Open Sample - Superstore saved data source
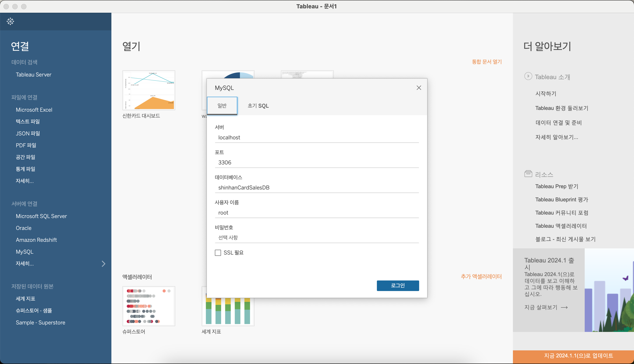This screenshot has width=634, height=364. click(x=41, y=322)
